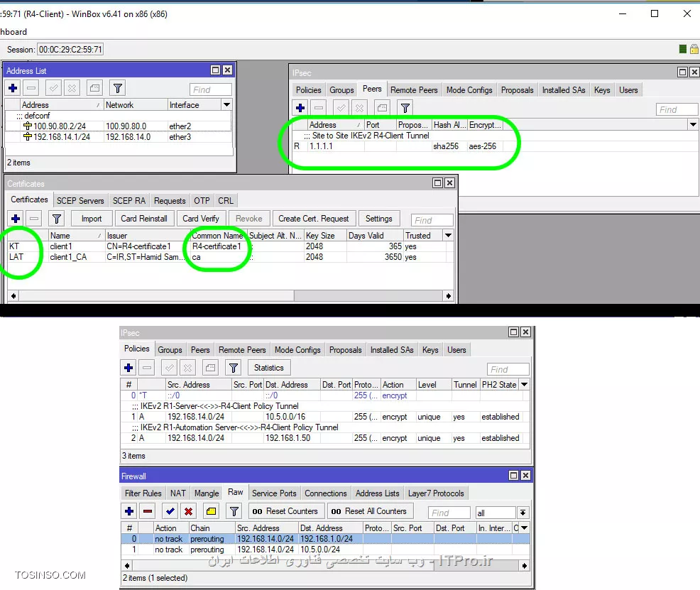Click Reset All Counters button

tap(370, 511)
